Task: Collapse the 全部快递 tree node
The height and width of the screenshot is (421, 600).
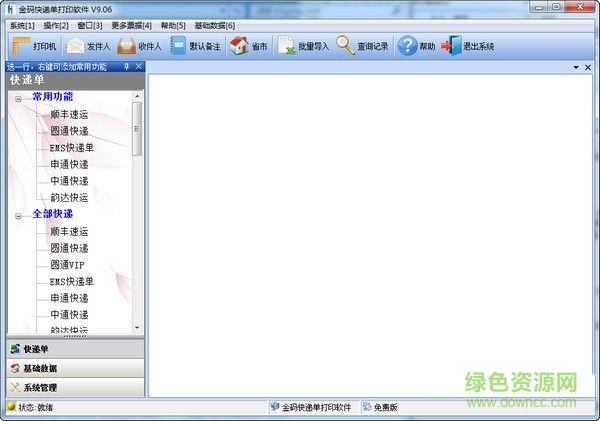Action: (18, 216)
